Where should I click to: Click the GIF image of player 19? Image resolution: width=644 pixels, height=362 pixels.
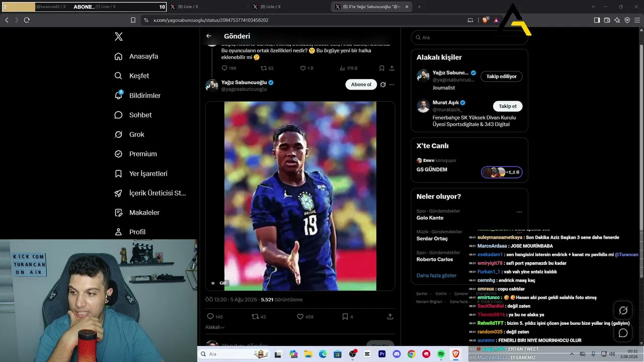[300, 196]
